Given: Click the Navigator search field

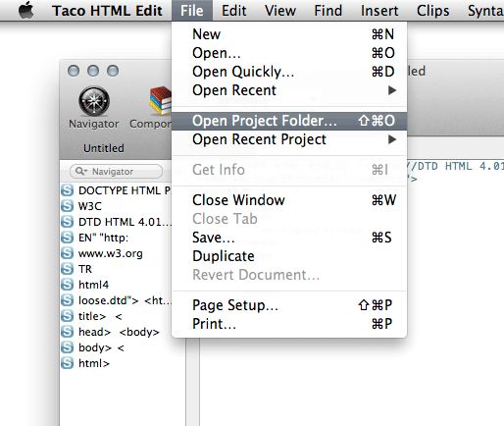Looking at the screenshot, I should click(x=116, y=171).
